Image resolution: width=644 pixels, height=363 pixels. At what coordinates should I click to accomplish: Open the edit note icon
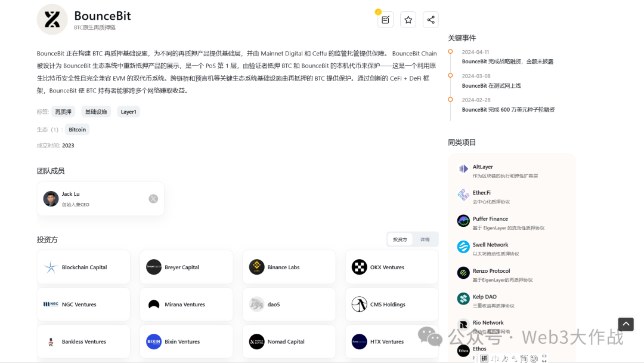tap(385, 20)
